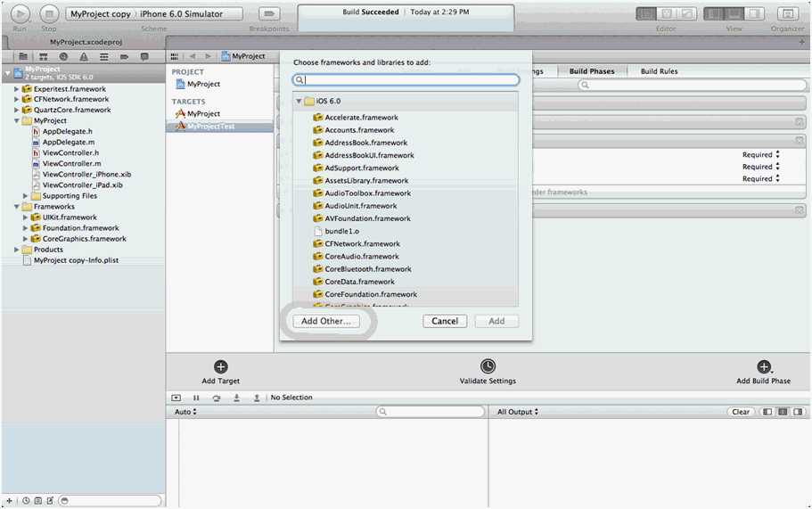Show only the console pane in debug area
This screenshot has height=509, width=812.
(x=797, y=412)
